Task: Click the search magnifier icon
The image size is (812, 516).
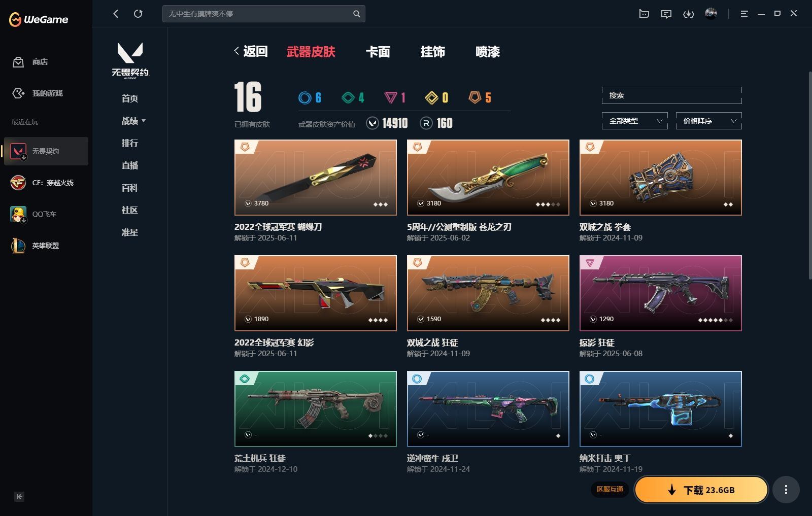Action: [x=357, y=14]
